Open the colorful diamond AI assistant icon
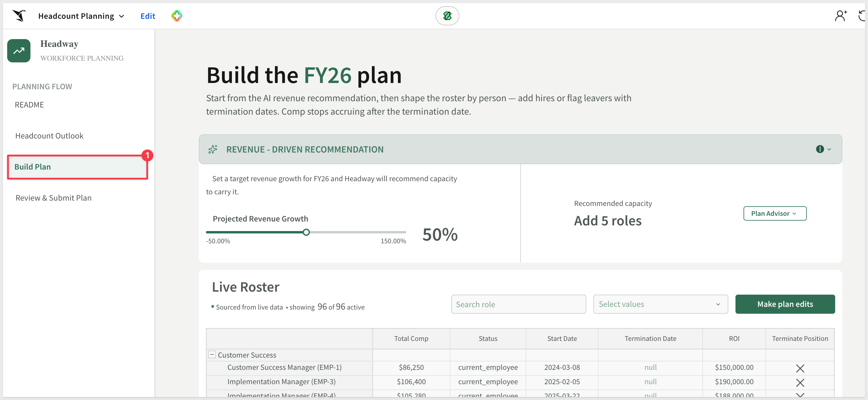The width and height of the screenshot is (868, 400). [x=177, y=16]
